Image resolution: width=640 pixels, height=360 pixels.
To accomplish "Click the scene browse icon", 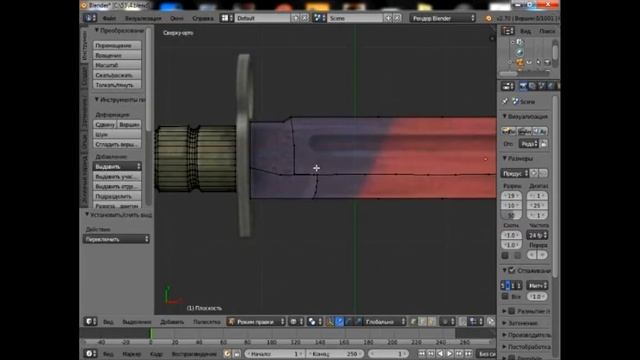I will [x=319, y=18].
